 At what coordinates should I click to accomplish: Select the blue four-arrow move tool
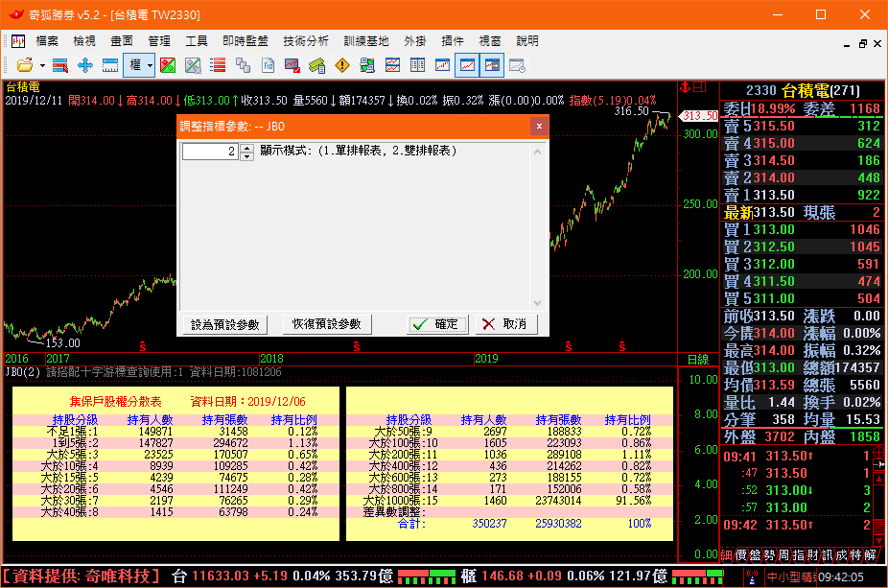pos(85,65)
